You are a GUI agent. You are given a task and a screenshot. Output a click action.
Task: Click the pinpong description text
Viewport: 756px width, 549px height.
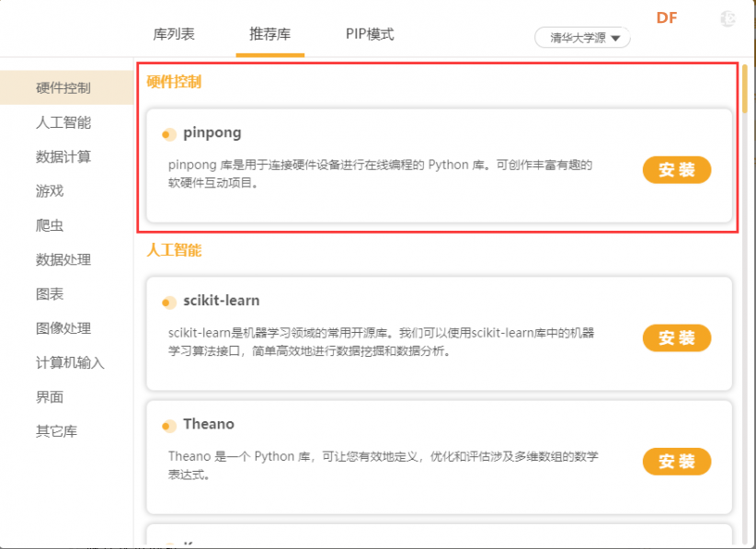(x=380, y=174)
